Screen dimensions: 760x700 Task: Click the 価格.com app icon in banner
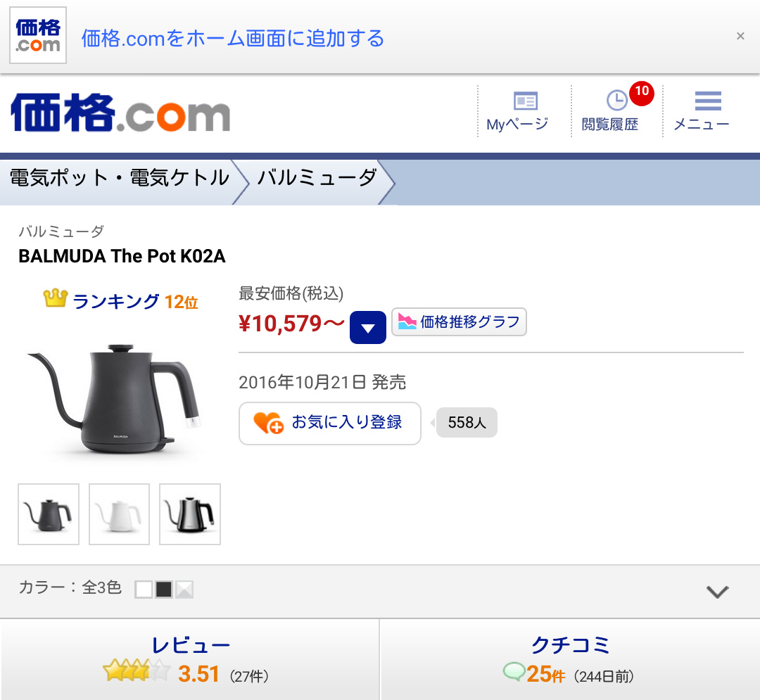point(38,36)
